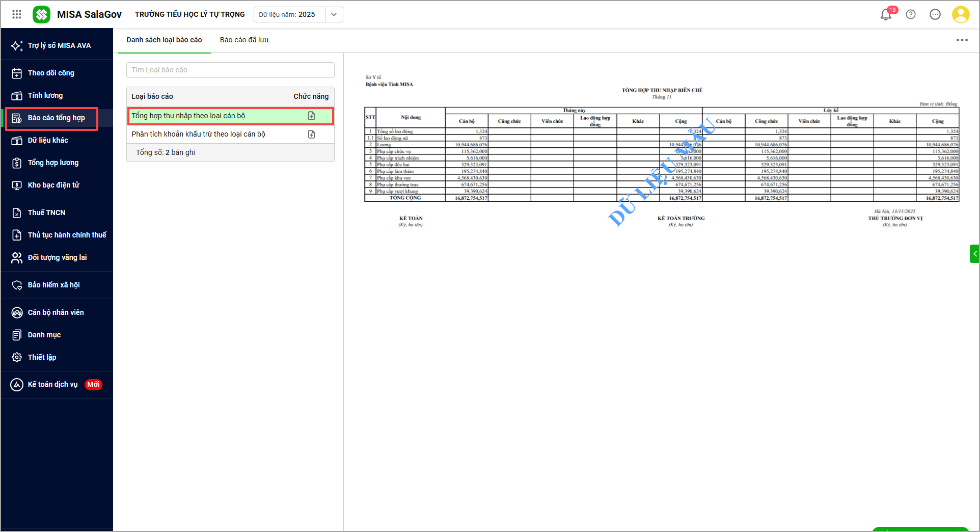Open the app launcher grid icon
Image resolution: width=980 pixels, height=532 pixels.
[x=17, y=14]
